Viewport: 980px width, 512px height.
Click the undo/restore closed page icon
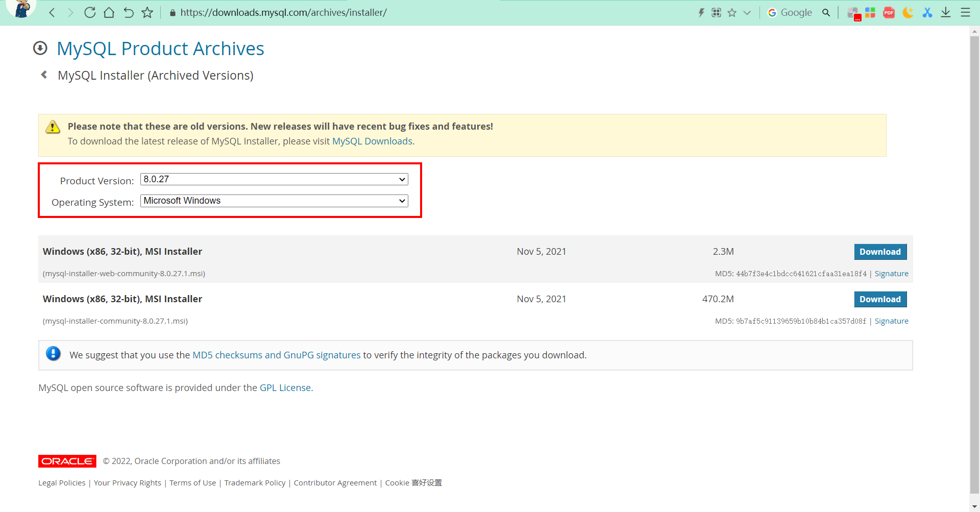pyautogui.click(x=129, y=13)
